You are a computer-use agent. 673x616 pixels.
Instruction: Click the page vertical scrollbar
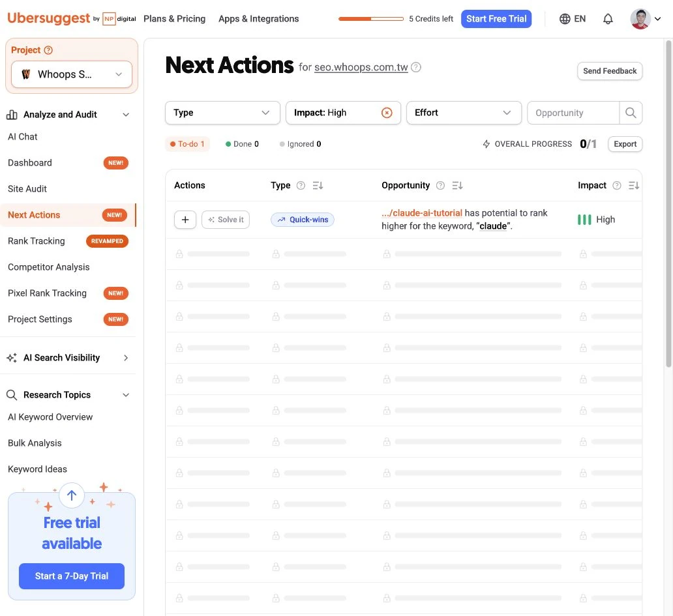(668, 204)
